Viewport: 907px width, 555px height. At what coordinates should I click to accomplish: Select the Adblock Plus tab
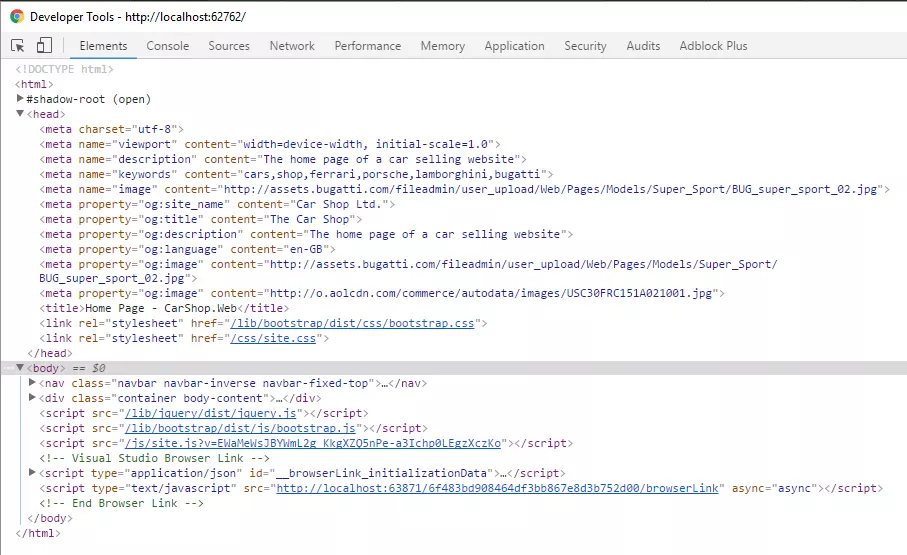pyautogui.click(x=713, y=46)
